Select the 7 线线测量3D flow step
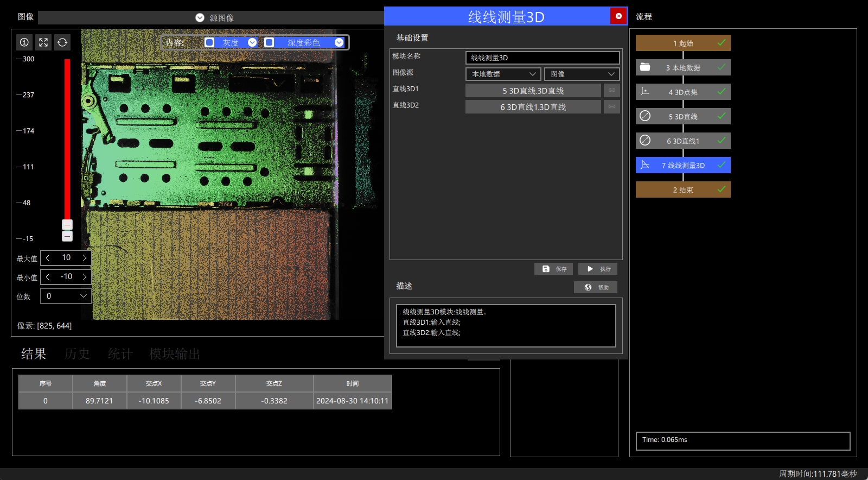This screenshot has width=868, height=480. [x=683, y=165]
